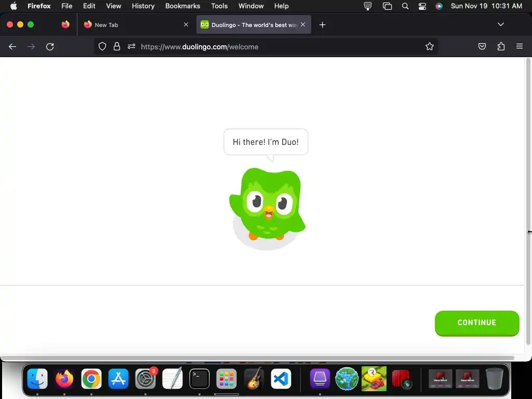Show the date and time panel
The width and height of the screenshot is (532, 399).
pyautogui.click(x=486, y=6)
